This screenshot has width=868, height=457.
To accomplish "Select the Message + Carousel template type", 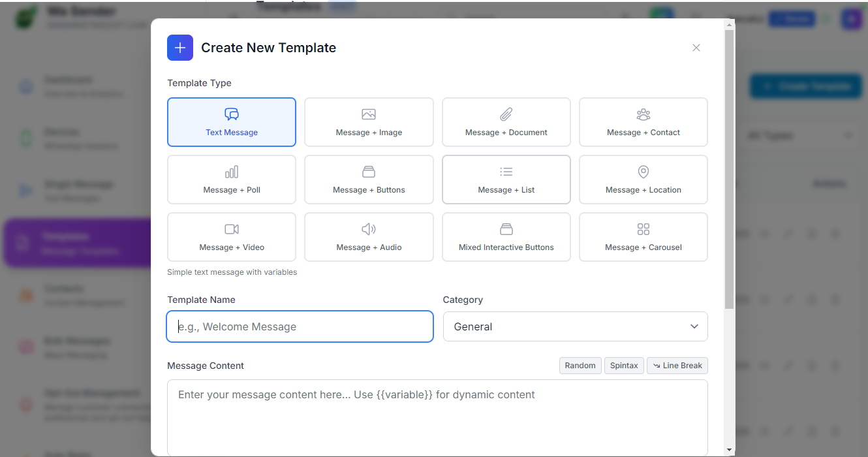I will [x=643, y=237].
